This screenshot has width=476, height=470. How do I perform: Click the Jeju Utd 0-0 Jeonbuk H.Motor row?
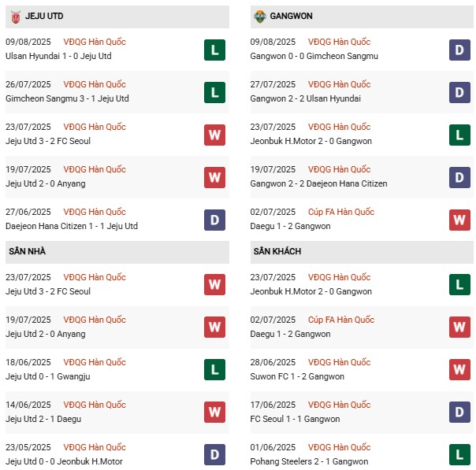pos(64,461)
